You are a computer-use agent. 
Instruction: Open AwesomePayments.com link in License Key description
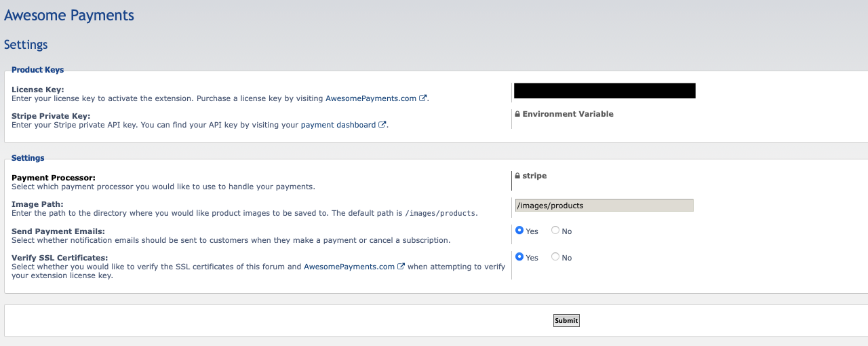(371, 98)
